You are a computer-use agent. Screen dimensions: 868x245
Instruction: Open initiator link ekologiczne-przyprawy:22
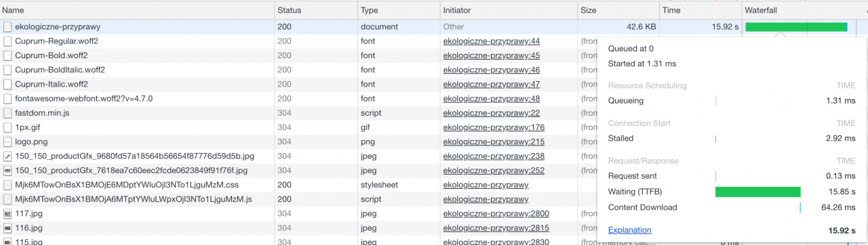[x=492, y=113]
